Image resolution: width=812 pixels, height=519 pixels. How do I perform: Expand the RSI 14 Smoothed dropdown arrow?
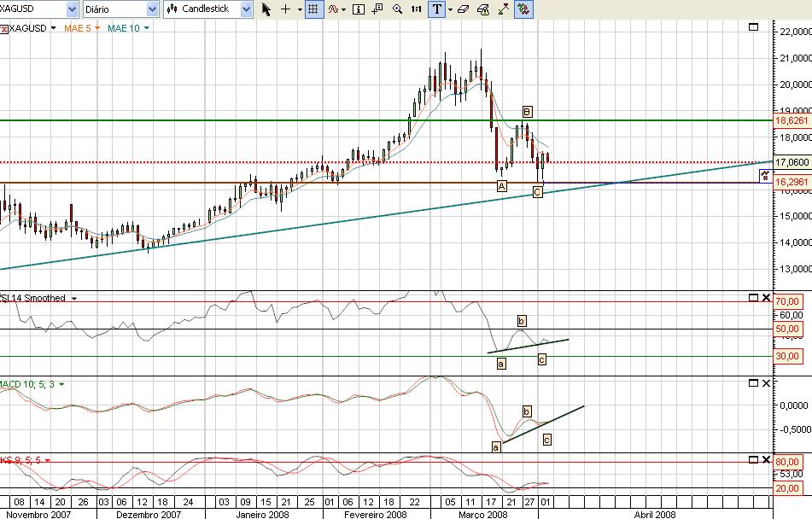(x=74, y=299)
